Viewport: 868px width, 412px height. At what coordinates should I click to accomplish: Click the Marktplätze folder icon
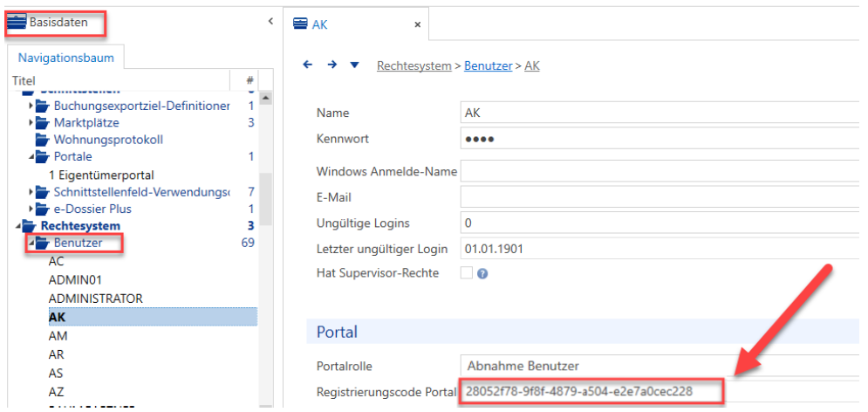42,122
